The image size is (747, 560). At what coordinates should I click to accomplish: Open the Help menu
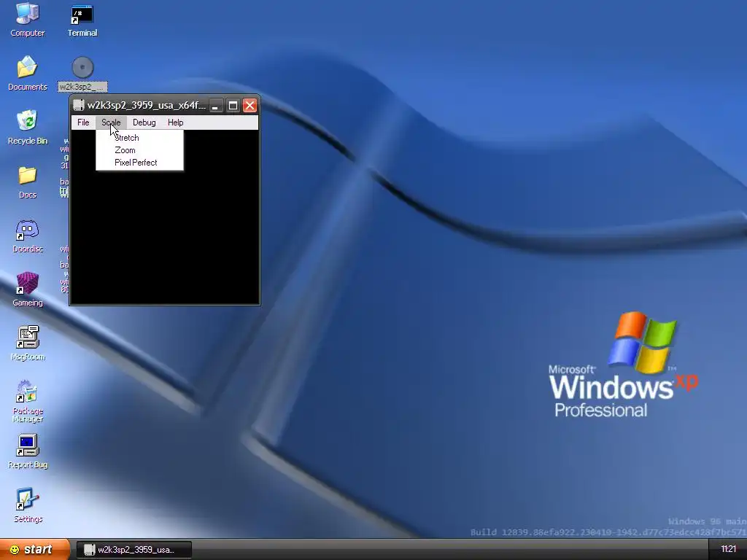coord(175,122)
